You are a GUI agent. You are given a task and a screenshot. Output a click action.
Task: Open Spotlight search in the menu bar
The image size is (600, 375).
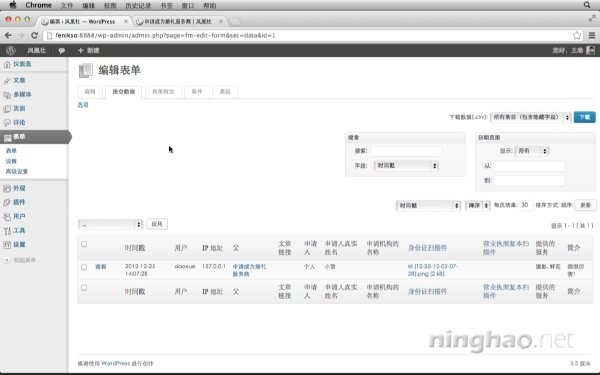(587, 5)
